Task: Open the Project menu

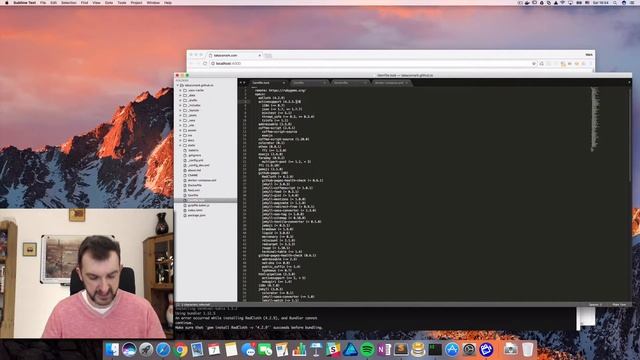Action: [x=136, y=2]
